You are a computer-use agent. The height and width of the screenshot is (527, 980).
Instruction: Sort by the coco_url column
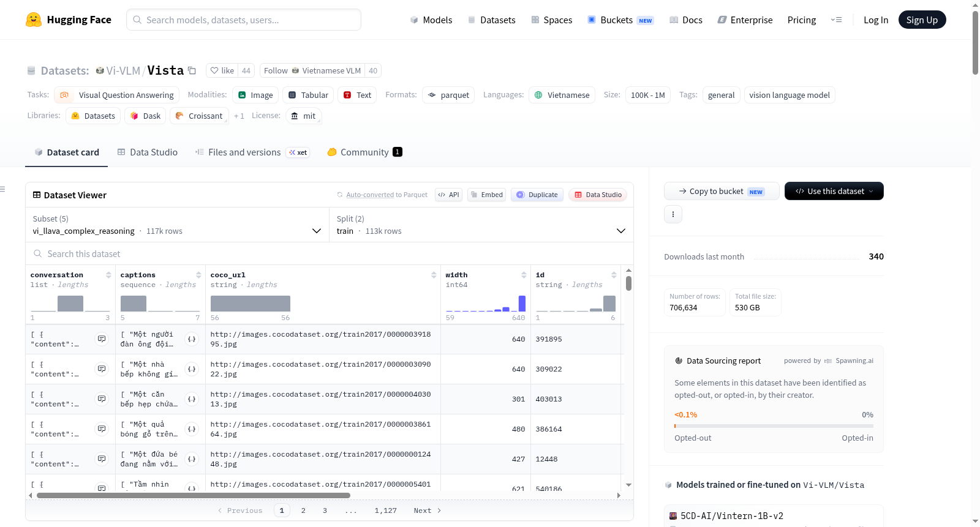click(x=434, y=275)
